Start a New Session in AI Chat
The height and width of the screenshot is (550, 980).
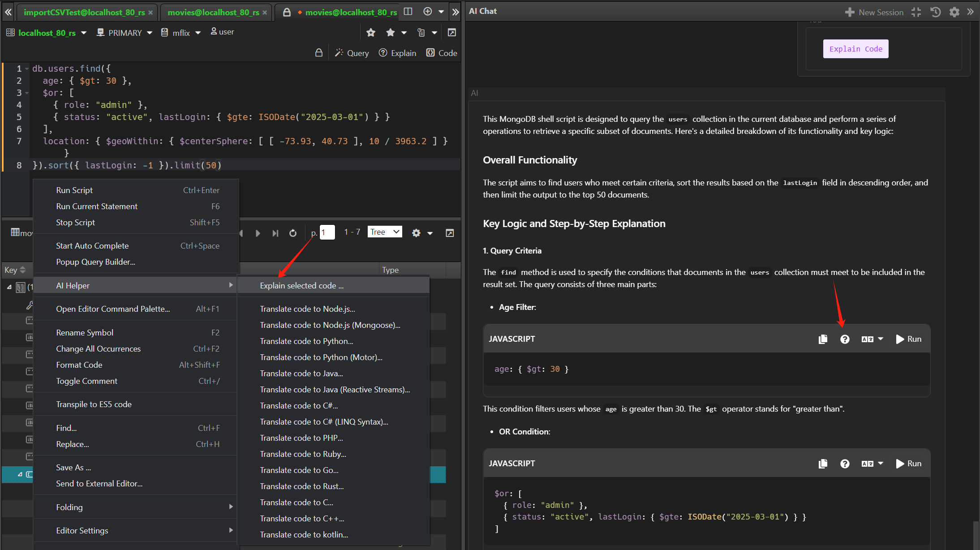coord(874,12)
